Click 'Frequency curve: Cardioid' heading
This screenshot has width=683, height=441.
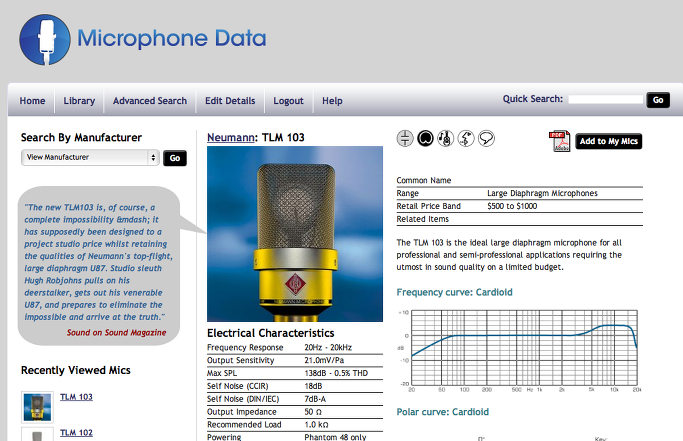(x=454, y=292)
